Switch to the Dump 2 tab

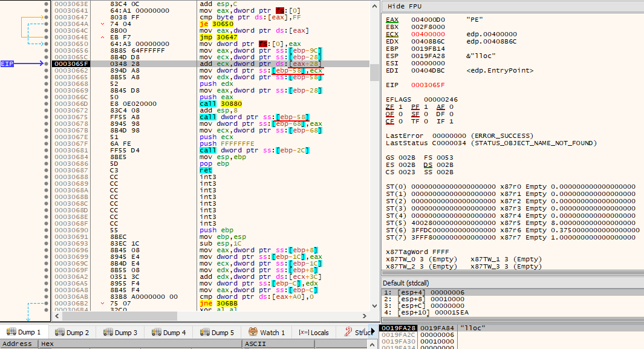coord(72,332)
